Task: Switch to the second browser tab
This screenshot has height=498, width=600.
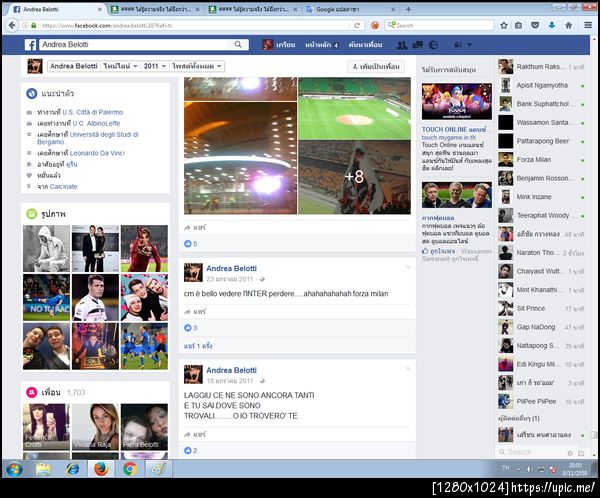Action: 155,9
